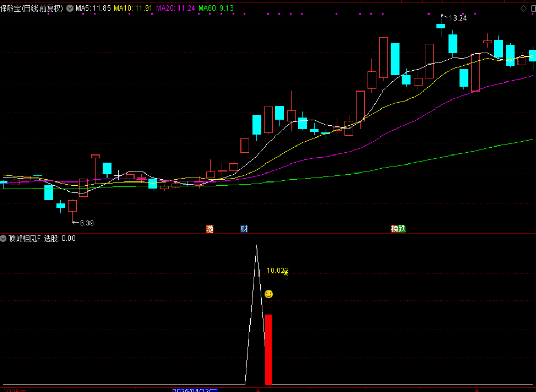536x392 pixels.
Task: Click the 选股: 0.00 value label
Action: click(x=60, y=239)
